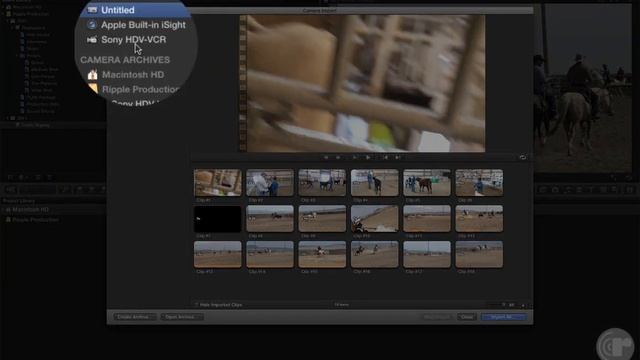The image size is (640, 360).
Task: Click the Sony HDV-VCR camcorder icon
Action: tap(92, 40)
